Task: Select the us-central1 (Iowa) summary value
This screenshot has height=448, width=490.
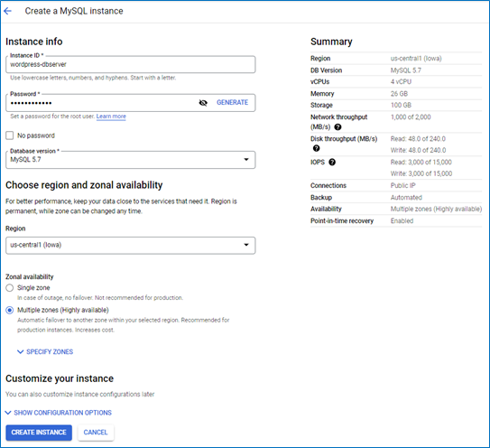Action: 416,59
